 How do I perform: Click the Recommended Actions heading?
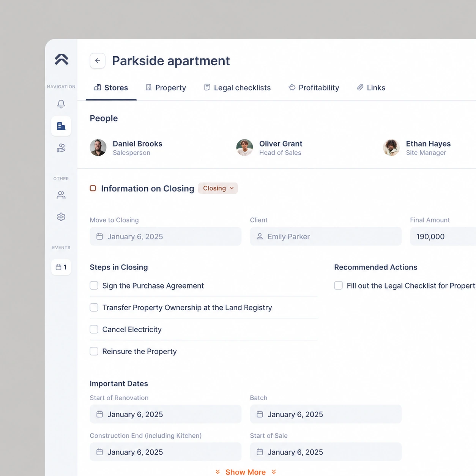pos(376,267)
